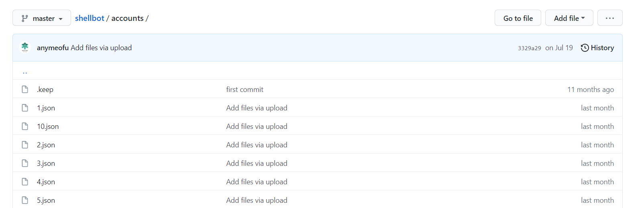Click the file icon beside 4.json

tap(25, 181)
